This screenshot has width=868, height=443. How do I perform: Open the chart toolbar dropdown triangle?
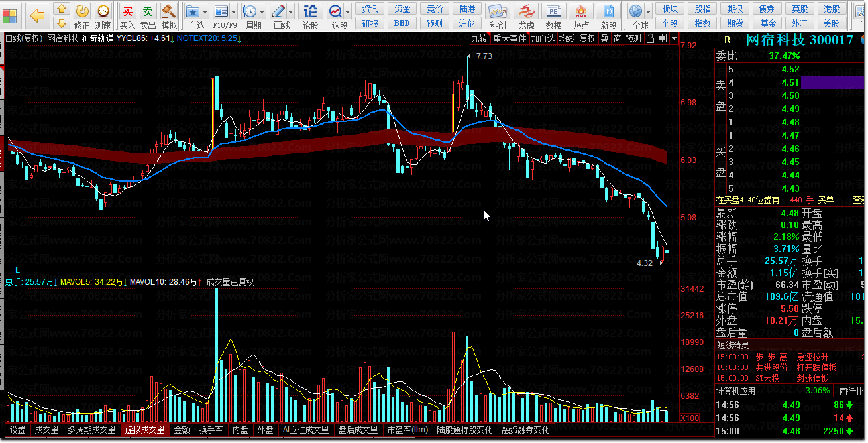(674, 38)
